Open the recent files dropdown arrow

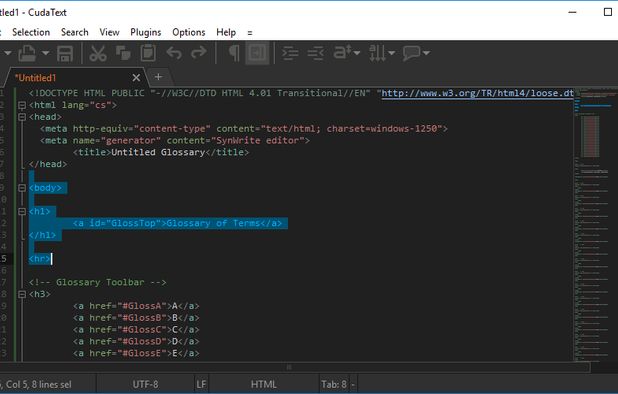click(x=46, y=53)
